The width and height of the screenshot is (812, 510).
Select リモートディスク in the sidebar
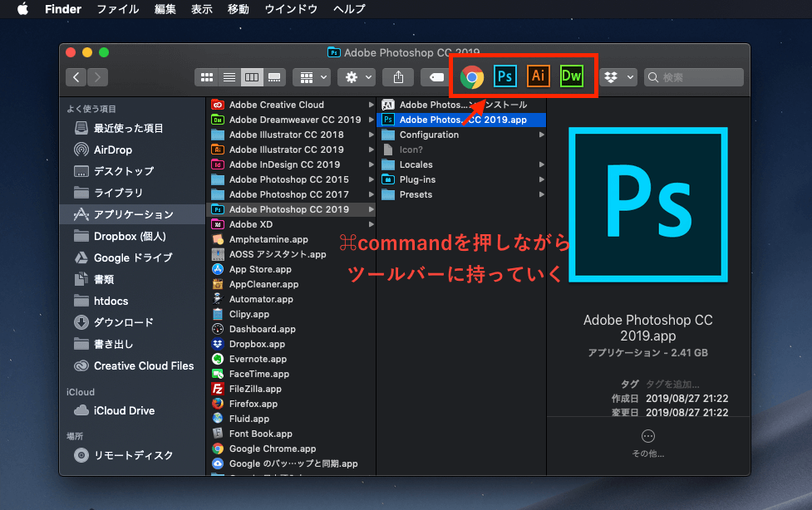[133, 455]
